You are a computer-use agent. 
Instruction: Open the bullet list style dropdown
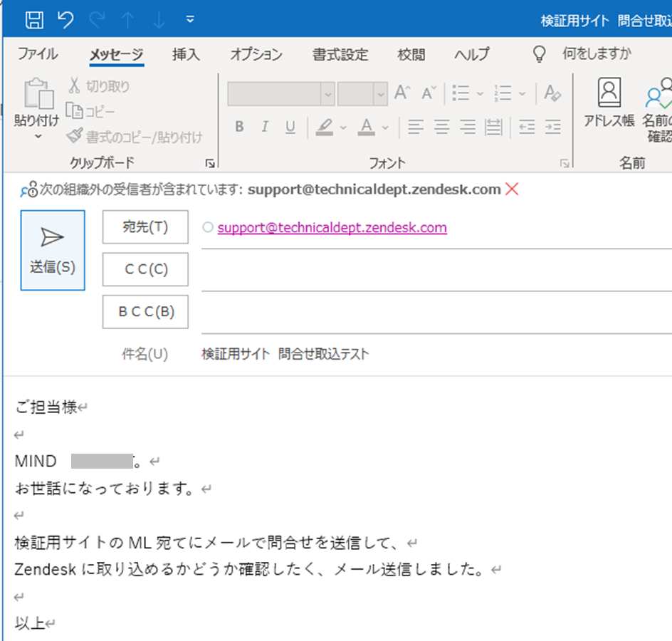coord(480,93)
